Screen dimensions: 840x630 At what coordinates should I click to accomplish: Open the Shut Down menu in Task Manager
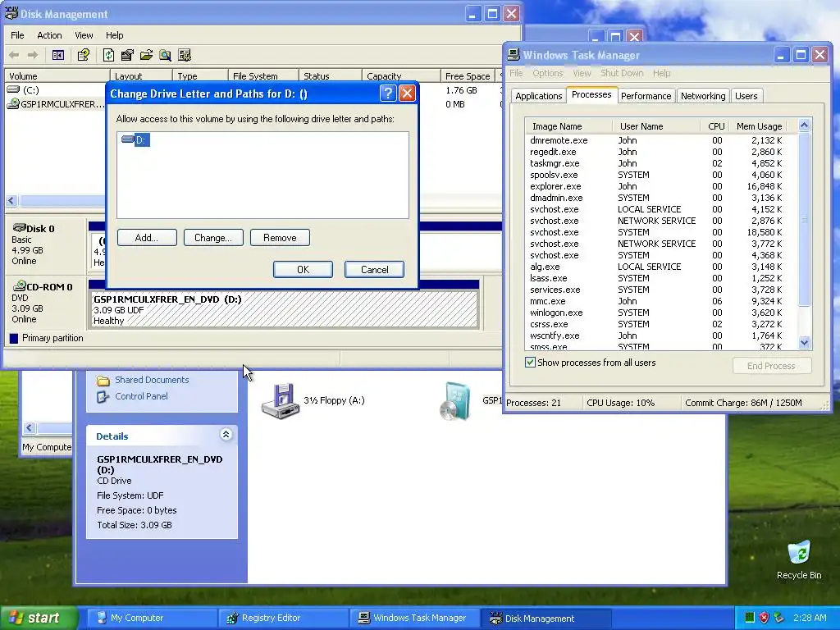pyautogui.click(x=622, y=73)
